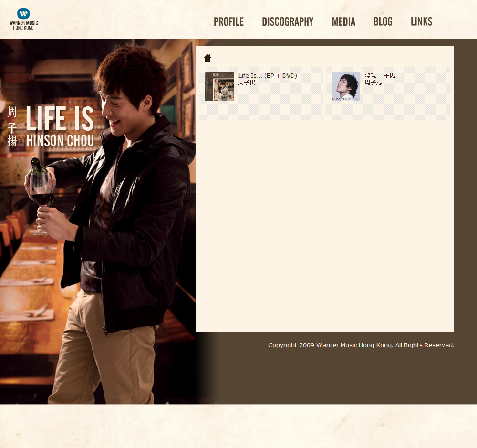Open the PROFILE page

pos(228,22)
